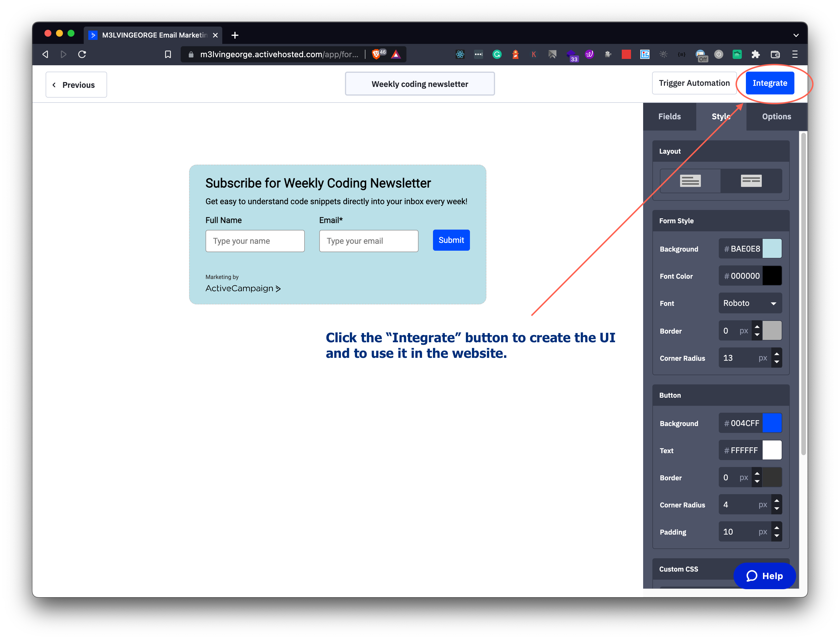Click the Background color swatch

click(772, 248)
